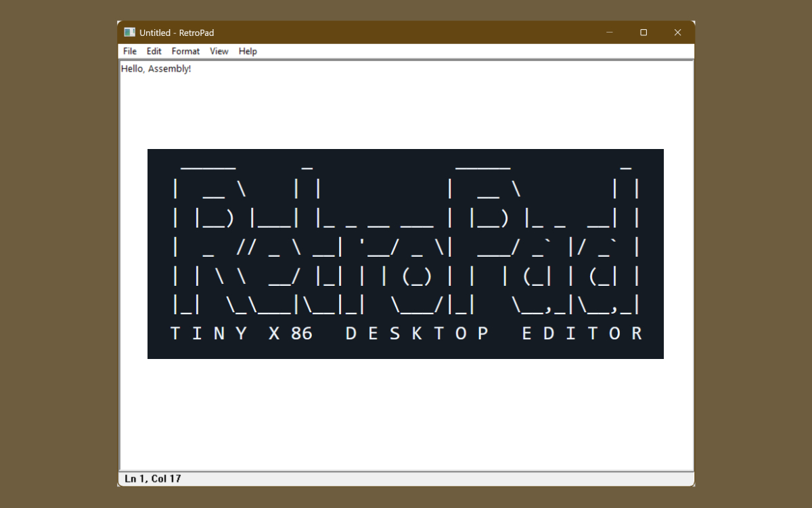Open the View menu

click(x=219, y=51)
